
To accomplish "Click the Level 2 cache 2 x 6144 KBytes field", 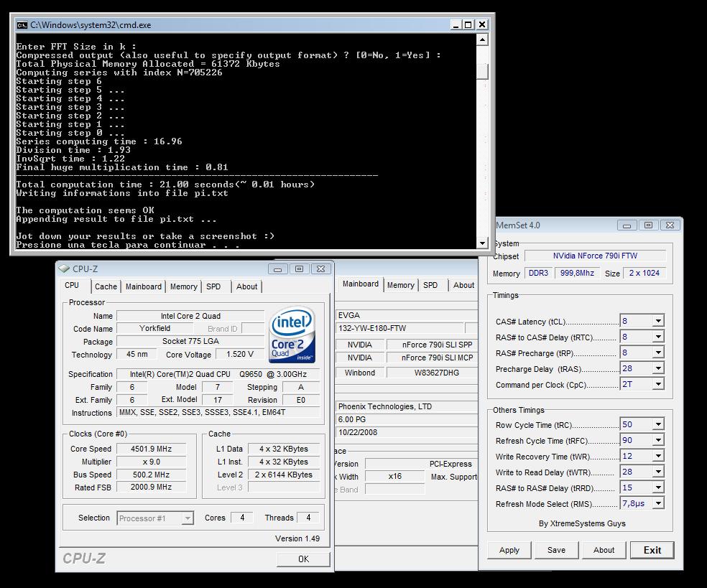I will coord(284,475).
